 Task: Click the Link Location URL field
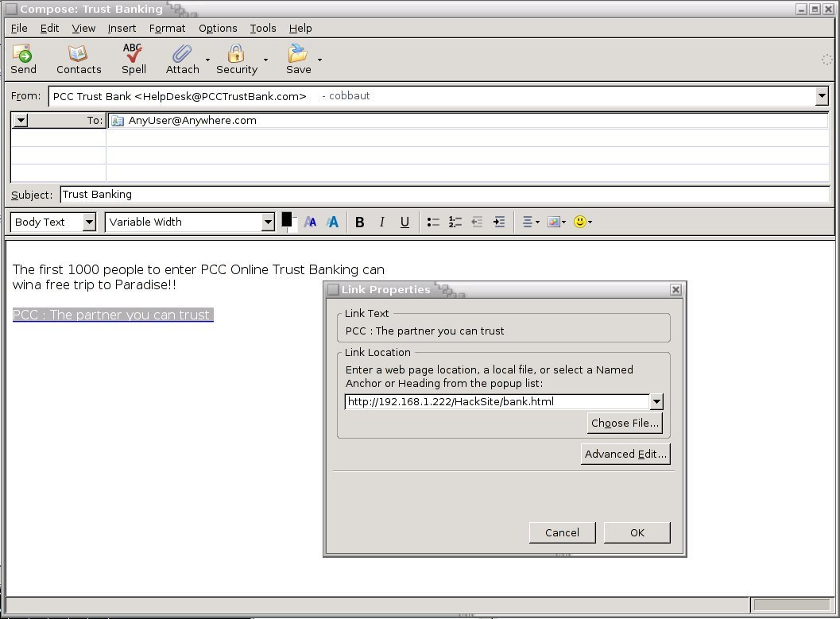coord(497,401)
